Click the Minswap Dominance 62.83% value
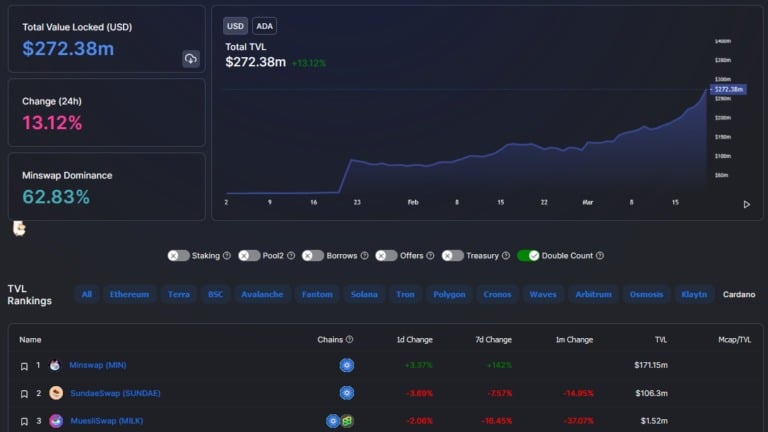The width and height of the screenshot is (768, 432). pos(56,197)
